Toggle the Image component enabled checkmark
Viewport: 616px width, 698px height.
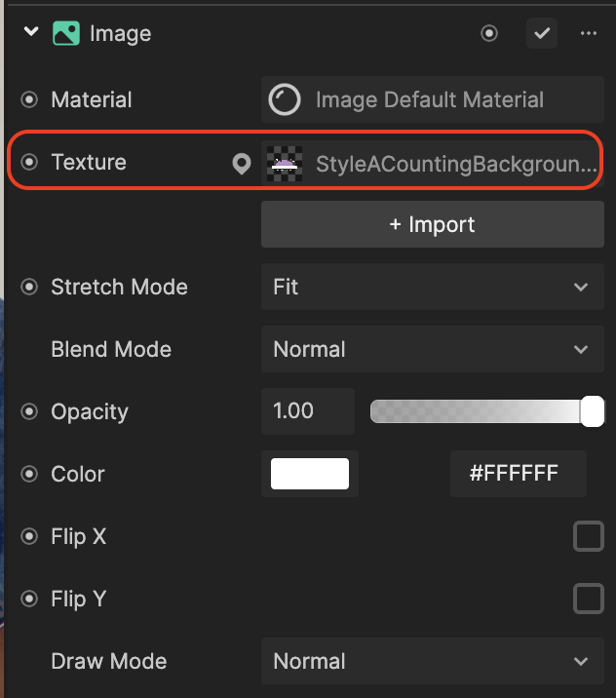(542, 33)
